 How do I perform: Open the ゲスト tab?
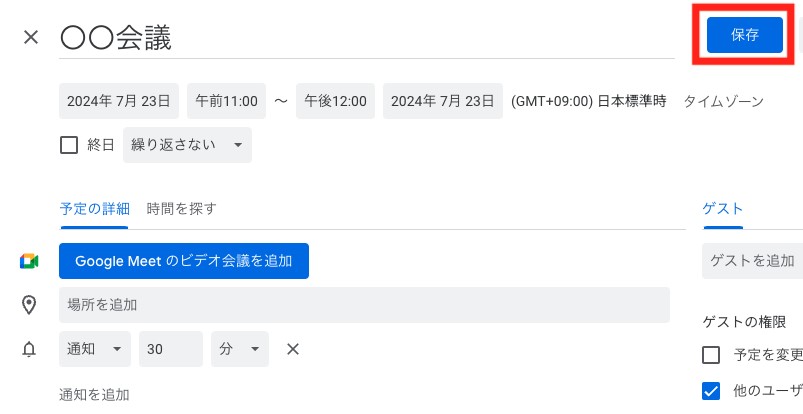pyautogui.click(x=723, y=209)
